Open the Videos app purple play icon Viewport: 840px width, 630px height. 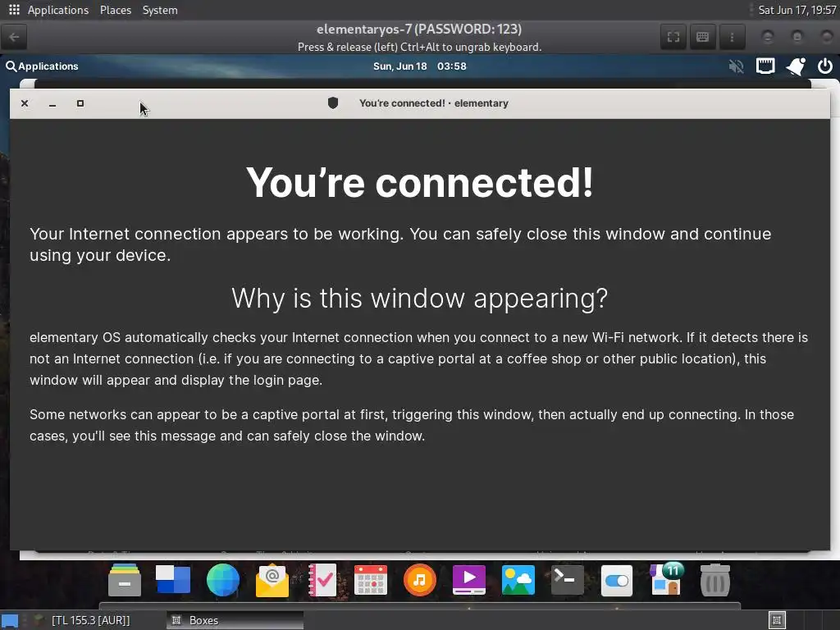click(x=468, y=580)
